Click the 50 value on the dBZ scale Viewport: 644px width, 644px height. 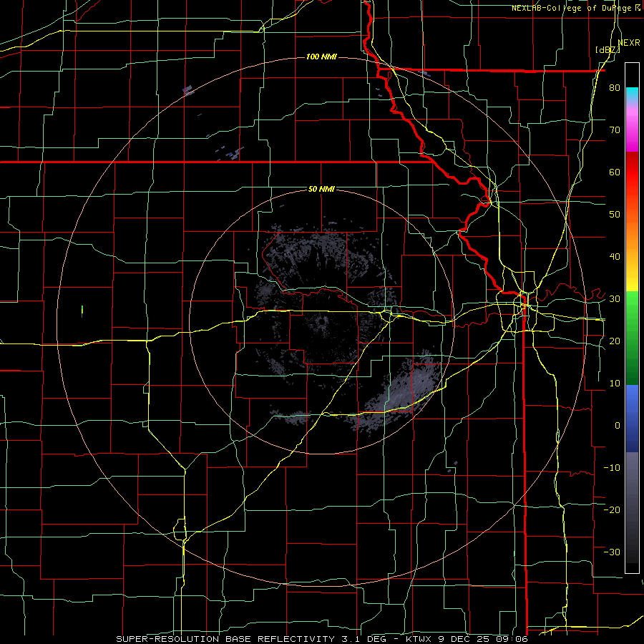615,215
